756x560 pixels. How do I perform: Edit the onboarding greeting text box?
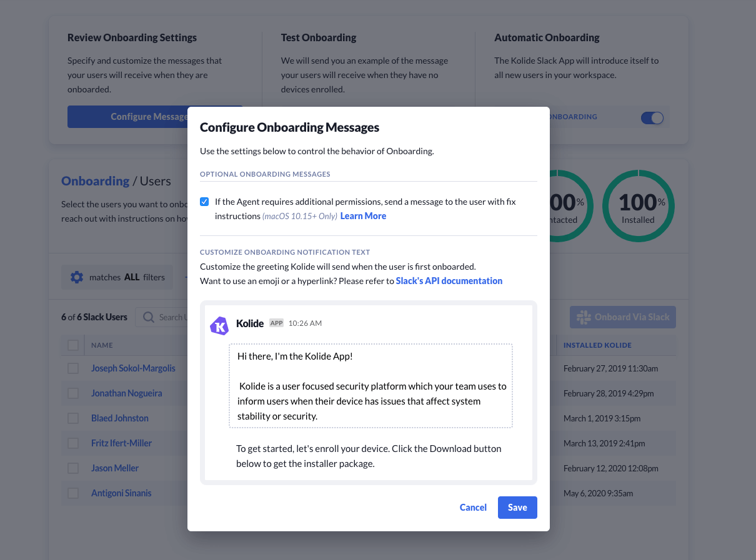pos(371,386)
